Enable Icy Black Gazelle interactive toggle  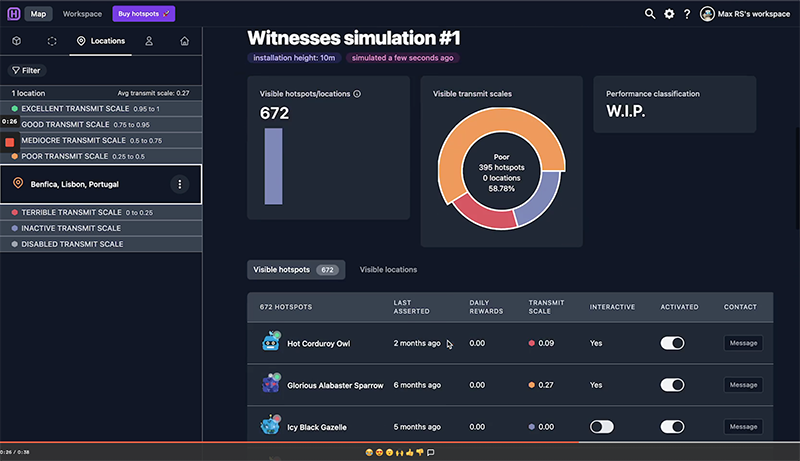click(x=602, y=427)
